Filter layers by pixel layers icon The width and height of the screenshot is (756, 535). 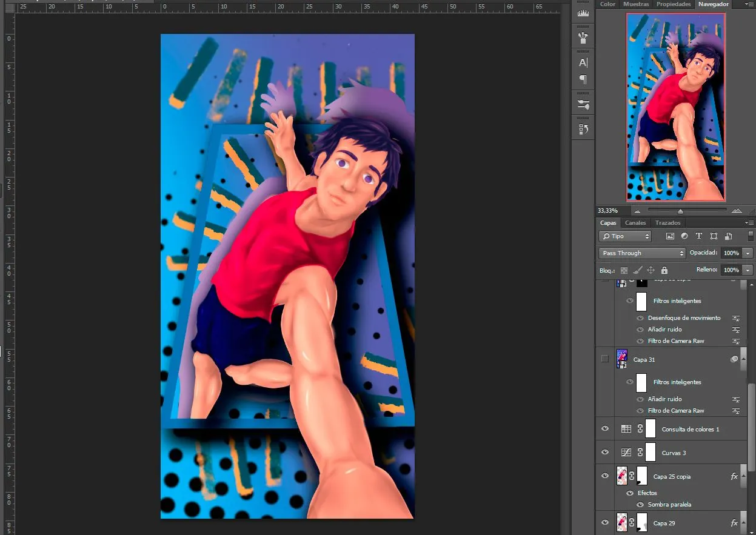pyautogui.click(x=671, y=236)
